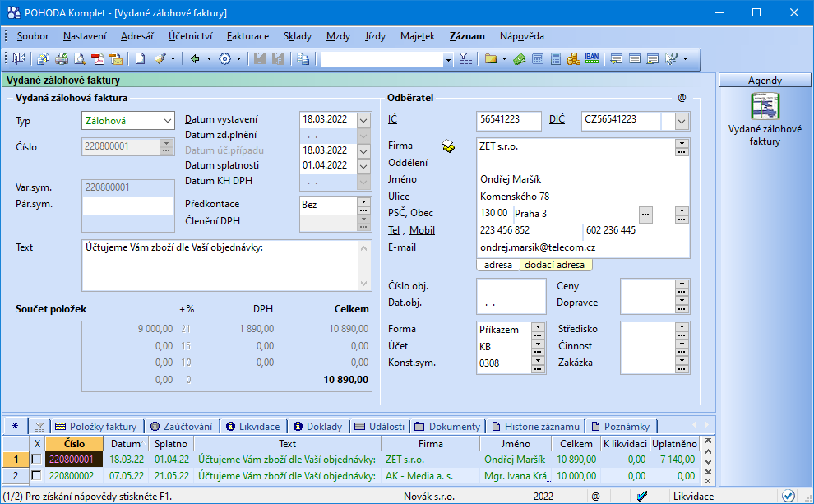Create new record with blank page icon

[140, 58]
